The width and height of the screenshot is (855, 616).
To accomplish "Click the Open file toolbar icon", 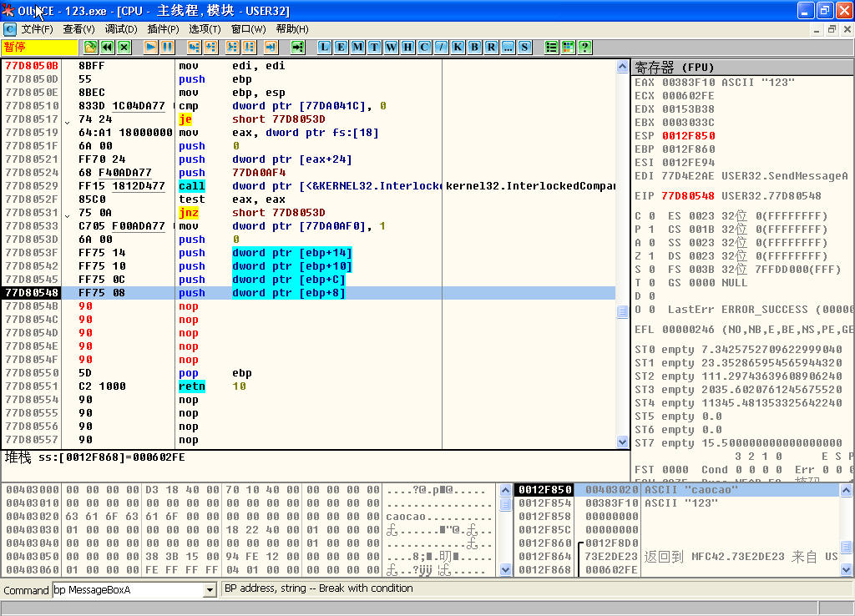I will [x=90, y=47].
